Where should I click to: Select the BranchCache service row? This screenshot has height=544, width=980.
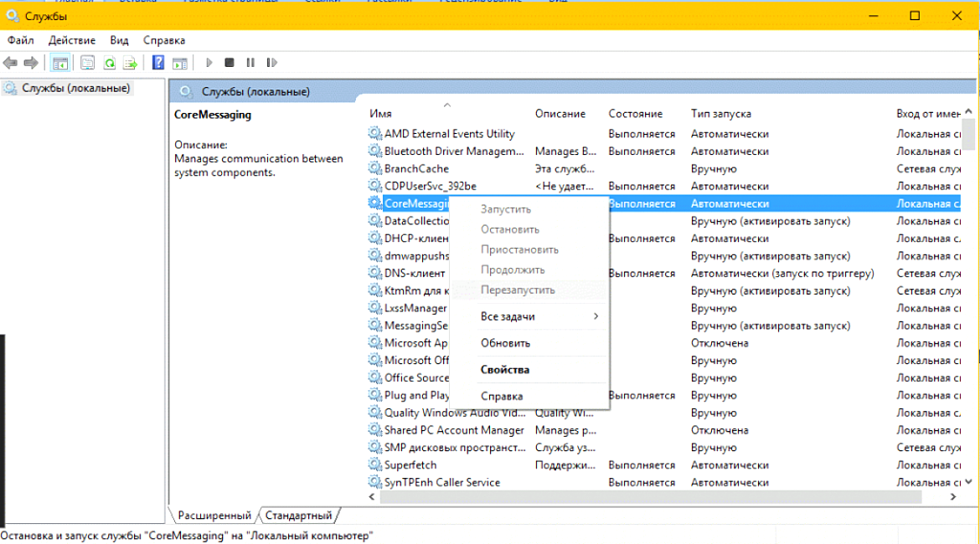(x=416, y=168)
